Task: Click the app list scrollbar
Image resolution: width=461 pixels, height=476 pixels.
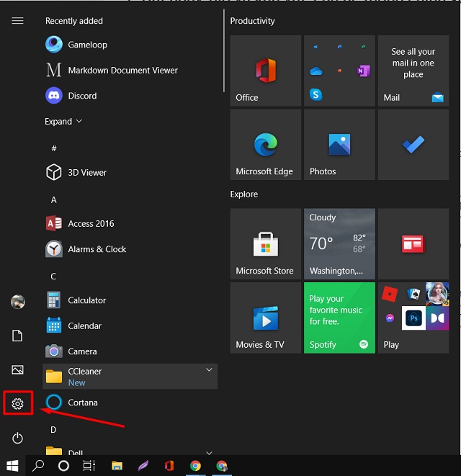Action: [224, 50]
